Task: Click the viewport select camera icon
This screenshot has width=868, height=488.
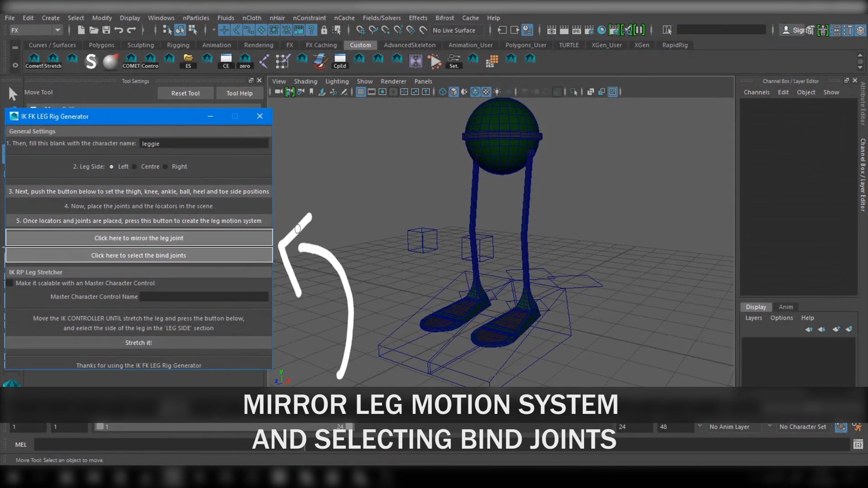Action: click(x=278, y=92)
